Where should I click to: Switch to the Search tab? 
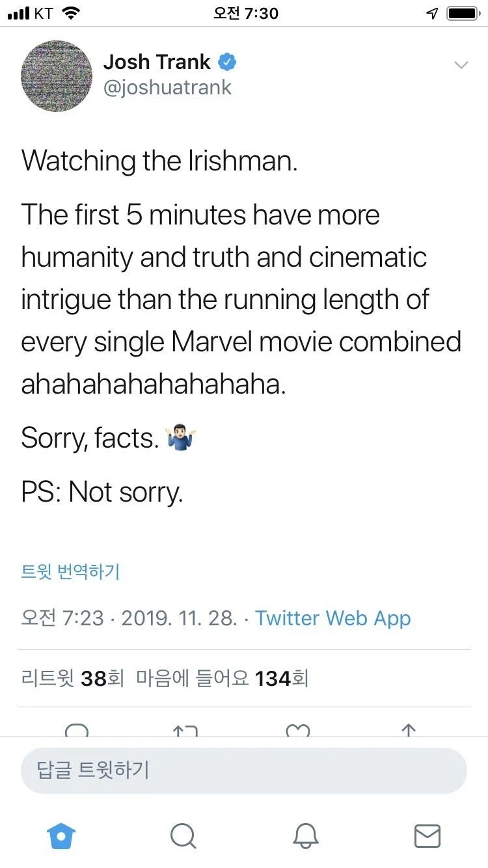(183, 837)
